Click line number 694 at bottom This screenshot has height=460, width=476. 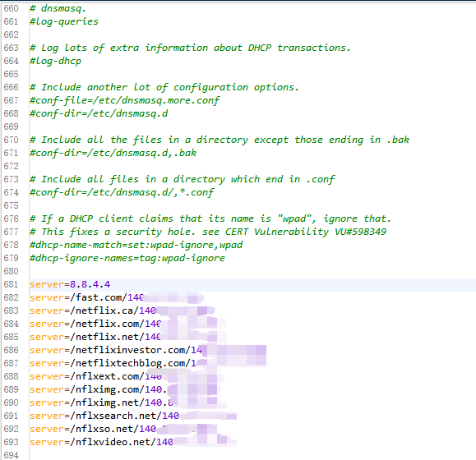coord(11,455)
